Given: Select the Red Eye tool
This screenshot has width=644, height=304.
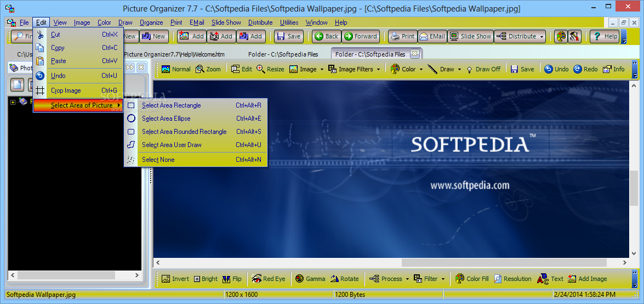Looking at the screenshot, I should (269, 279).
